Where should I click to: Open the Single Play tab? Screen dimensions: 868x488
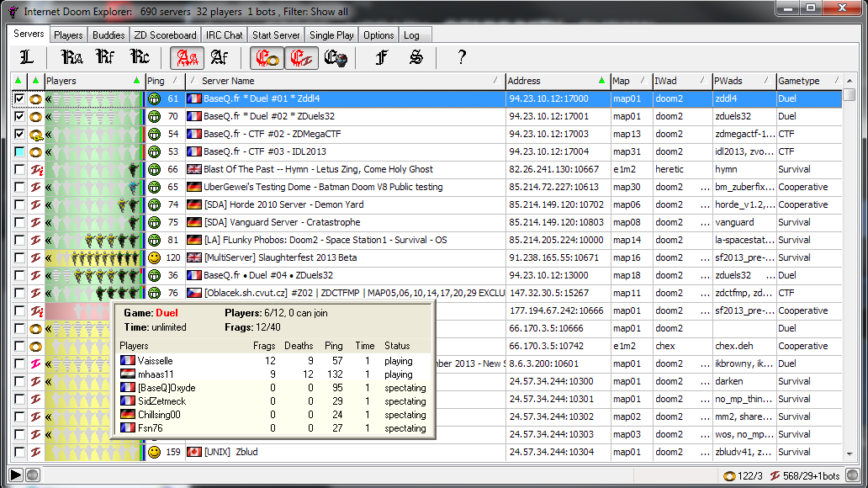(x=331, y=35)
